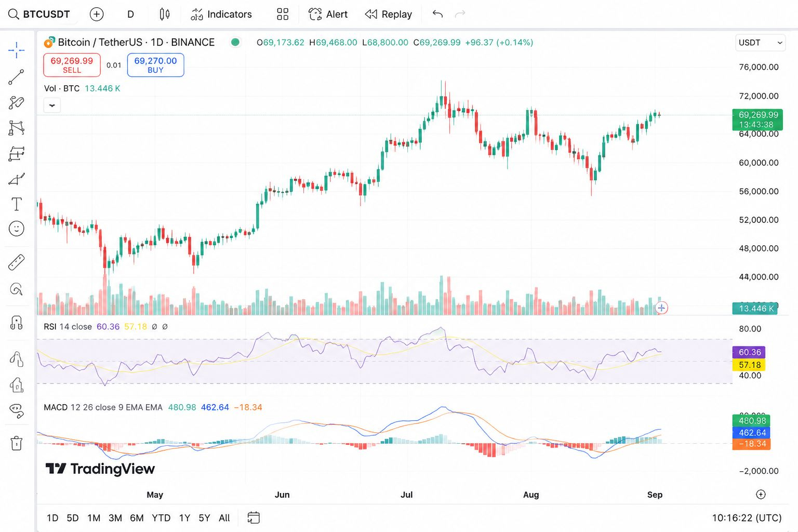Switch to the 1M date range

94,518
